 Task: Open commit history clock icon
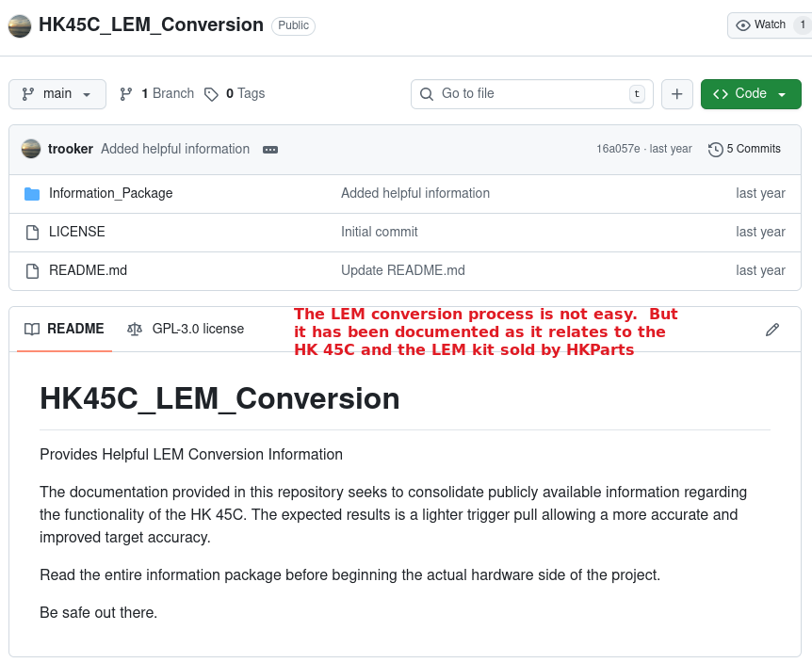tap(716, 149)
